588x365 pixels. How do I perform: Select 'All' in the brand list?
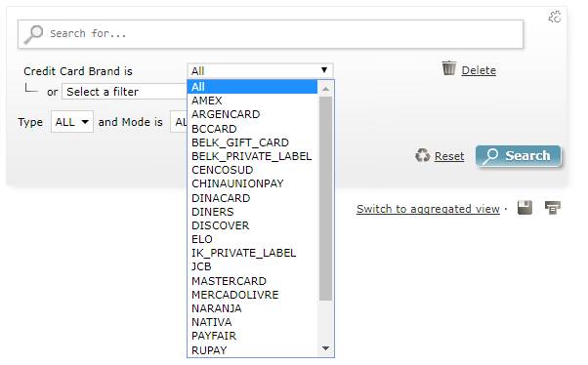(x=252, y=87)
